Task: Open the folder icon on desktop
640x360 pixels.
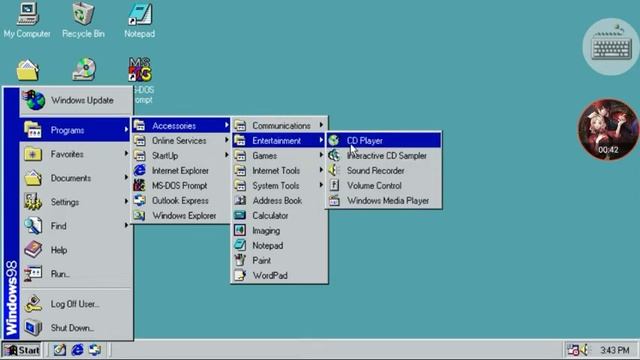Action: coord(28,70)
